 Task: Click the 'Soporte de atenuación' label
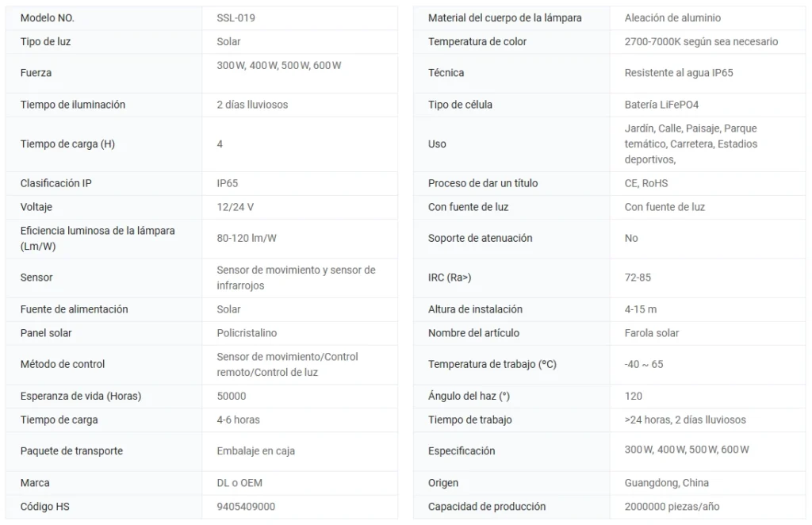pyautogui.click(x=480, y=238)
